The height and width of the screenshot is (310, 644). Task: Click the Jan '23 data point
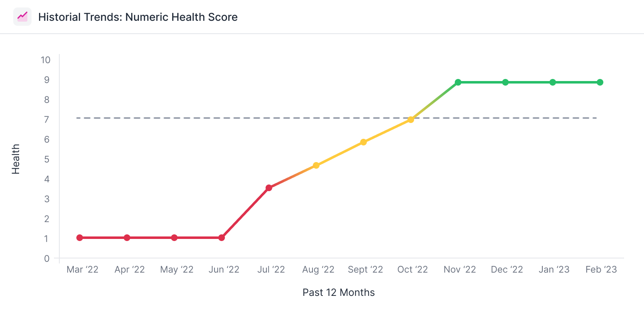point(553,82)
